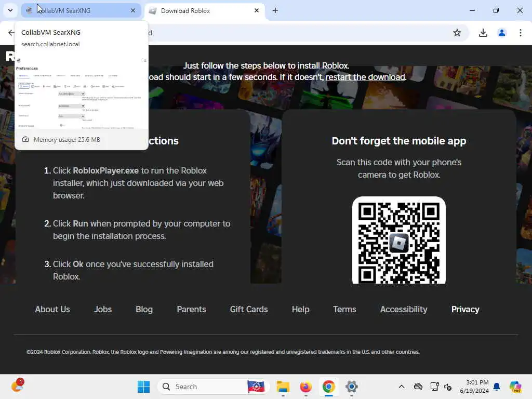Open the Windows Start menu
The image size is (532, 399).
(x=143, y=387)
